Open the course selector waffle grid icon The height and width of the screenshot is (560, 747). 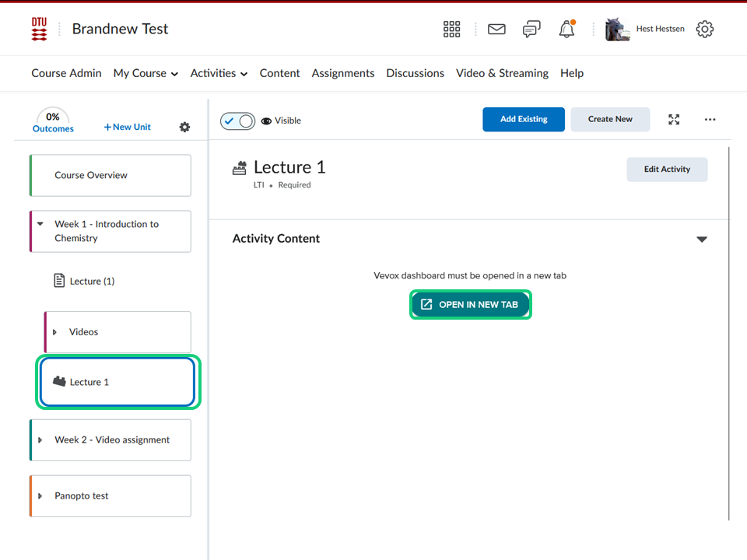coord(451,30)
